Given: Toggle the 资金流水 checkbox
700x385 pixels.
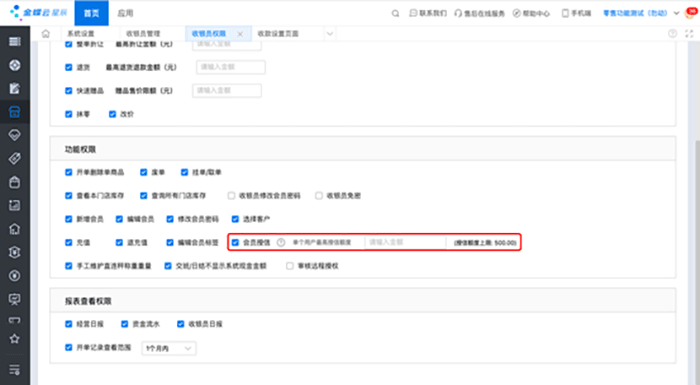Looking at the screenshot, I should pos(125,324).
